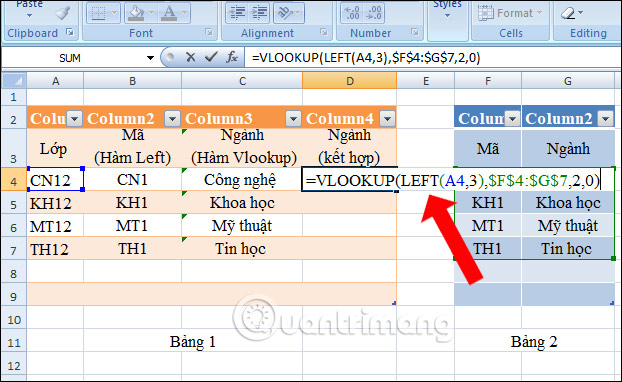Image resolution: width=622 pixels, height=382 pixels.
Task: Click cell A6 containing MT12
Action: (55, 226)
